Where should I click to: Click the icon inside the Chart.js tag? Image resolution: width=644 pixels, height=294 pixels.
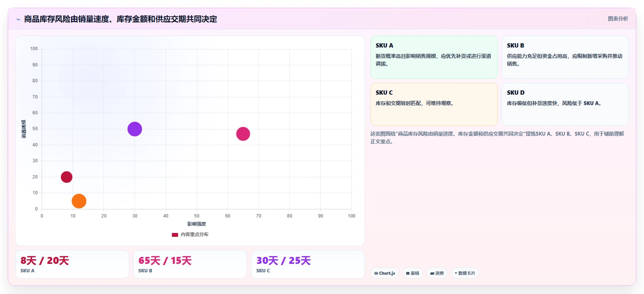pyautogui.click(x=376, y=273)
